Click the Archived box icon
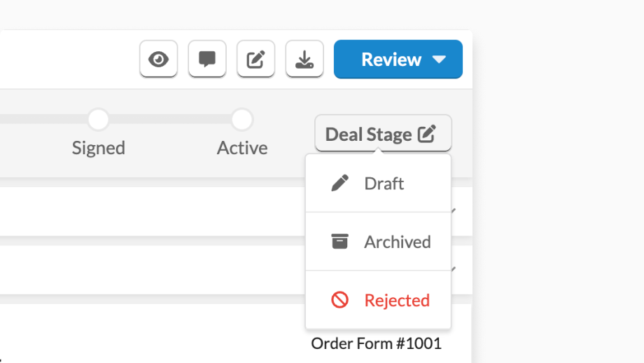 [339, 242]
